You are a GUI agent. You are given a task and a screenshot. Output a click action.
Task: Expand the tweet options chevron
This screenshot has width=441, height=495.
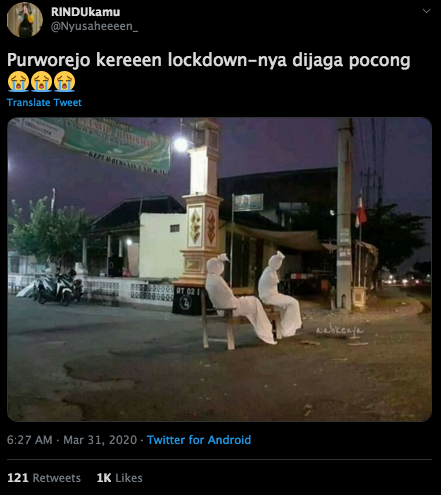pyautogui.click(x=426, y=11)
